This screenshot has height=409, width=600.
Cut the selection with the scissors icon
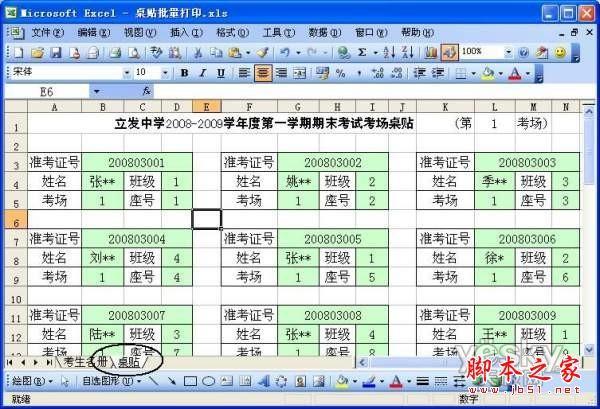198,53
